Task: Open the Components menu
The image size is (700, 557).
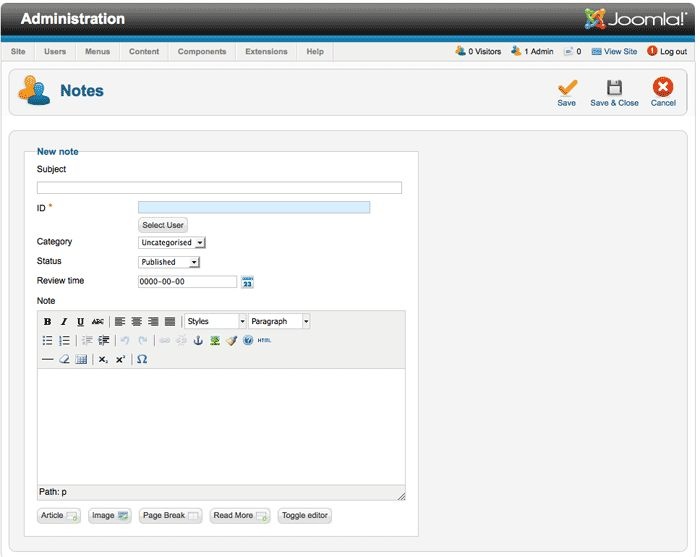Action: (x=202, y=51)
